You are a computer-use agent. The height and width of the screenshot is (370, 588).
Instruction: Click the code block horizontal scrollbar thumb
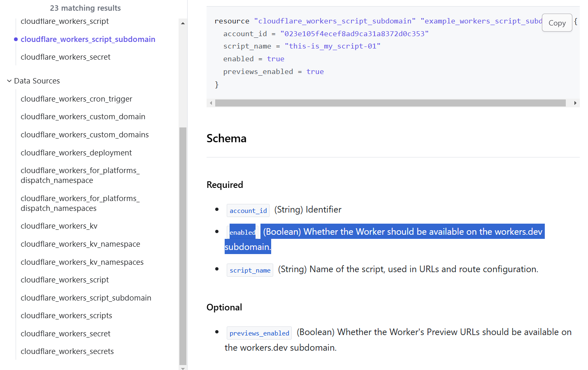click(390, 103)
